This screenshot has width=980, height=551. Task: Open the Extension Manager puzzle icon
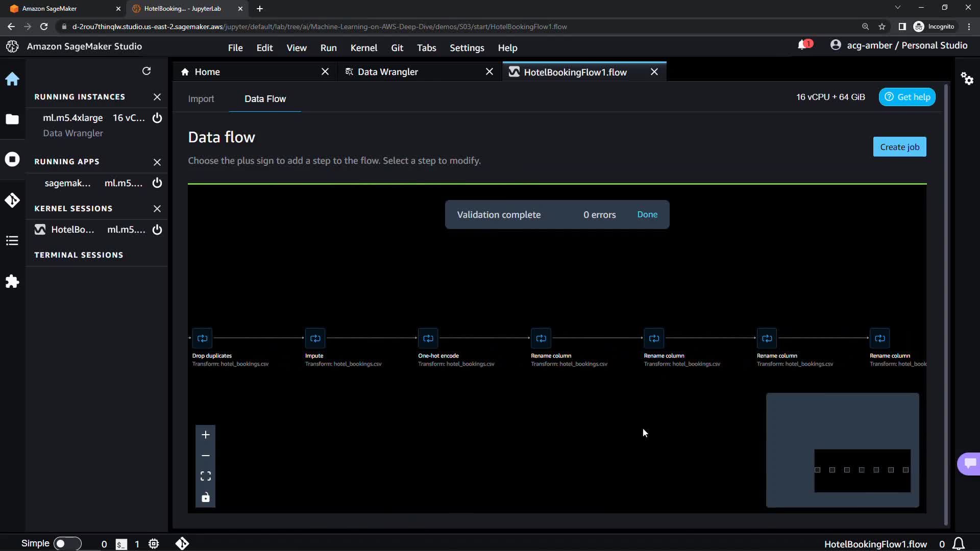[12, 282]
